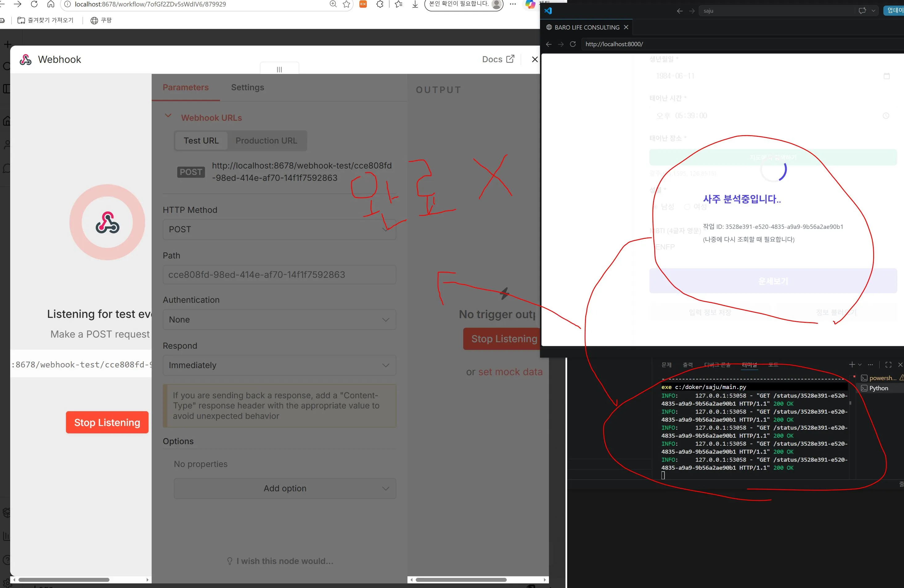This screenshot has height=588, width=904.
Task: Collapse the Webhook URLs section
Action: (168, 116)
